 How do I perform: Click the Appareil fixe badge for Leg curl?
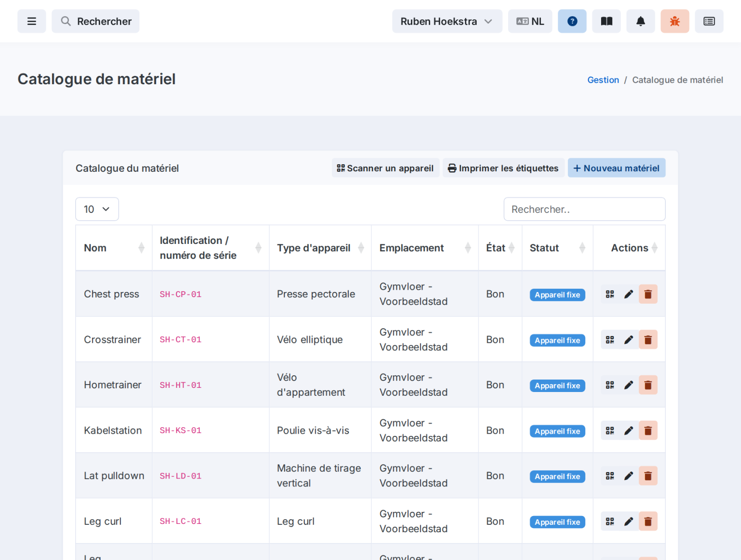coord(558,522)
